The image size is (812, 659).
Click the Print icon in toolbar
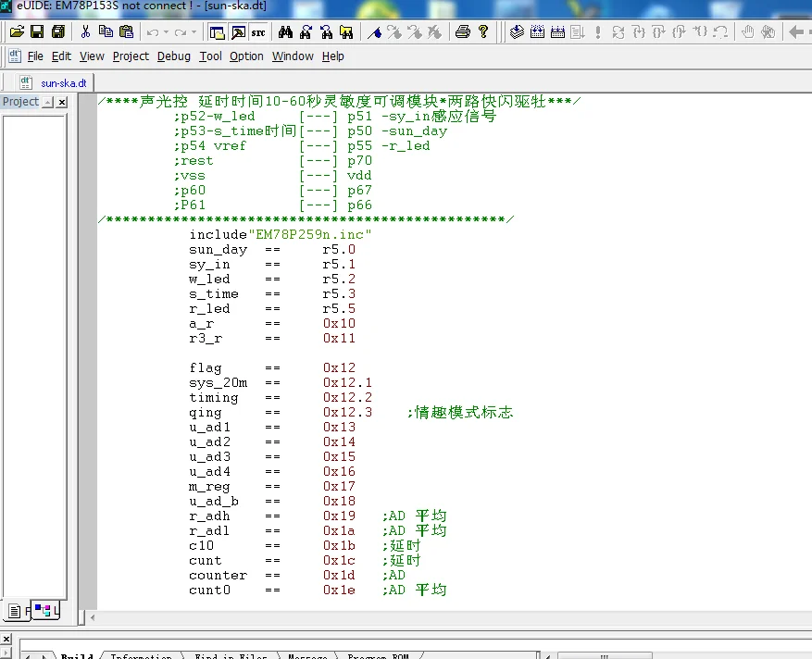(x=463, y=31)
